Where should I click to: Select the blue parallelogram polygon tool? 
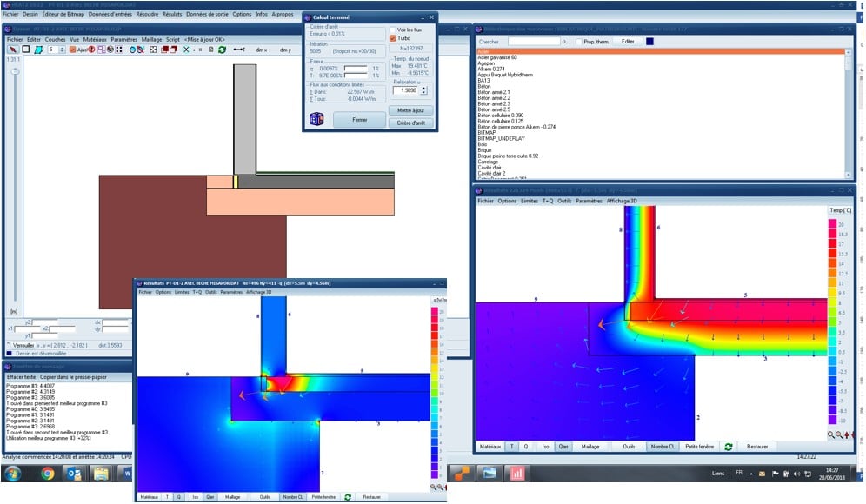coord(39,50)
